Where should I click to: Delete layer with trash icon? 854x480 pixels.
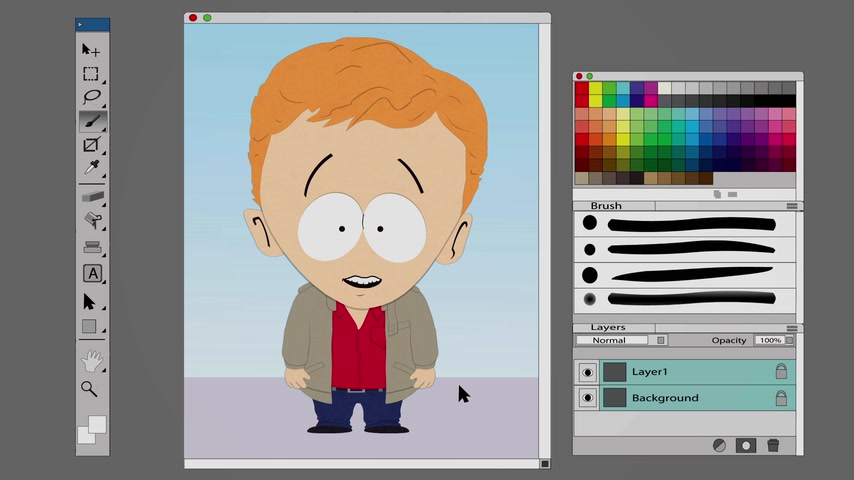pyautogui.click(x=773, y=445)
